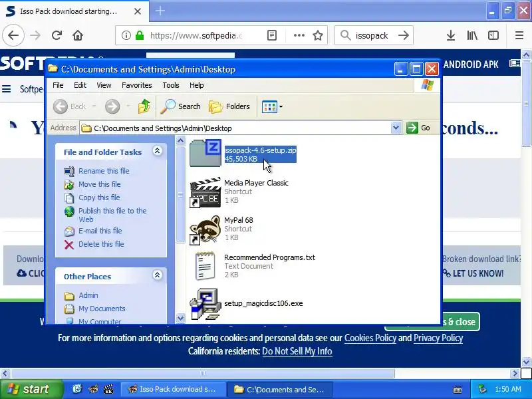
Task: Open browser library icon
Action: click(472, 35)
